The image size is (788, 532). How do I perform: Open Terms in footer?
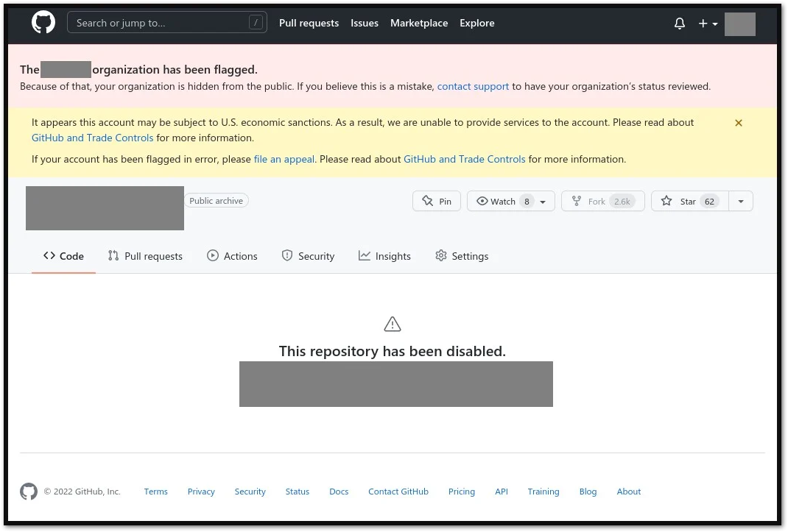coord(156,492)
